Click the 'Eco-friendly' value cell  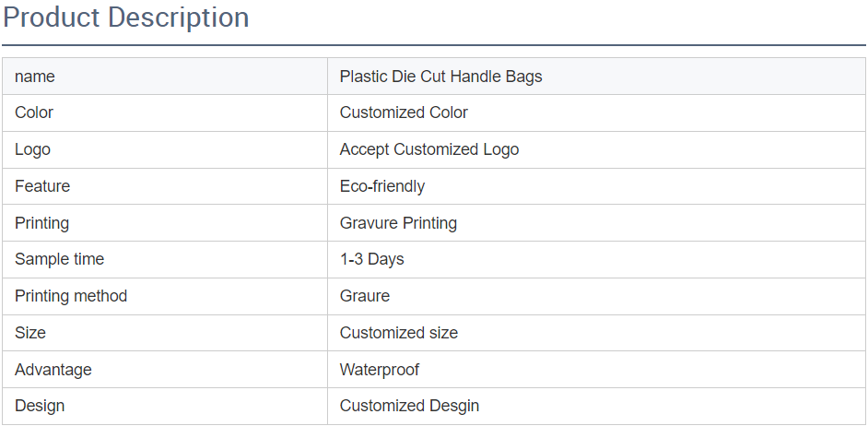[382, 186]
